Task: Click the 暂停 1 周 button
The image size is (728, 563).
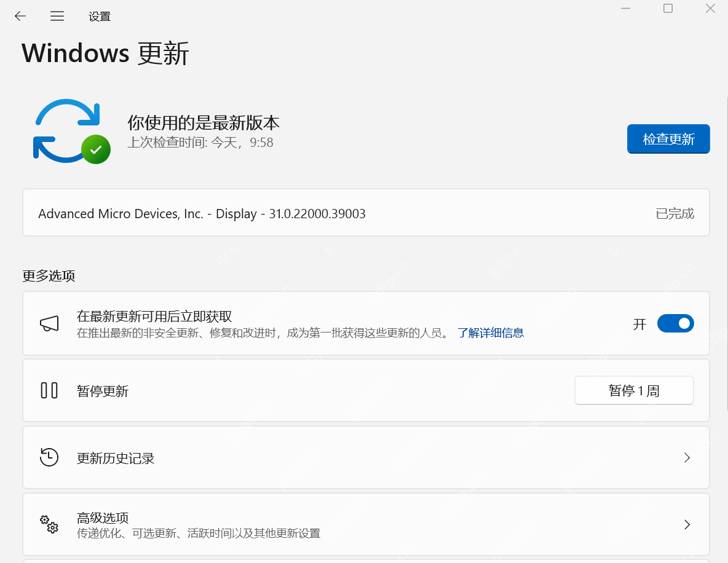Action: (x=634, y=390)
